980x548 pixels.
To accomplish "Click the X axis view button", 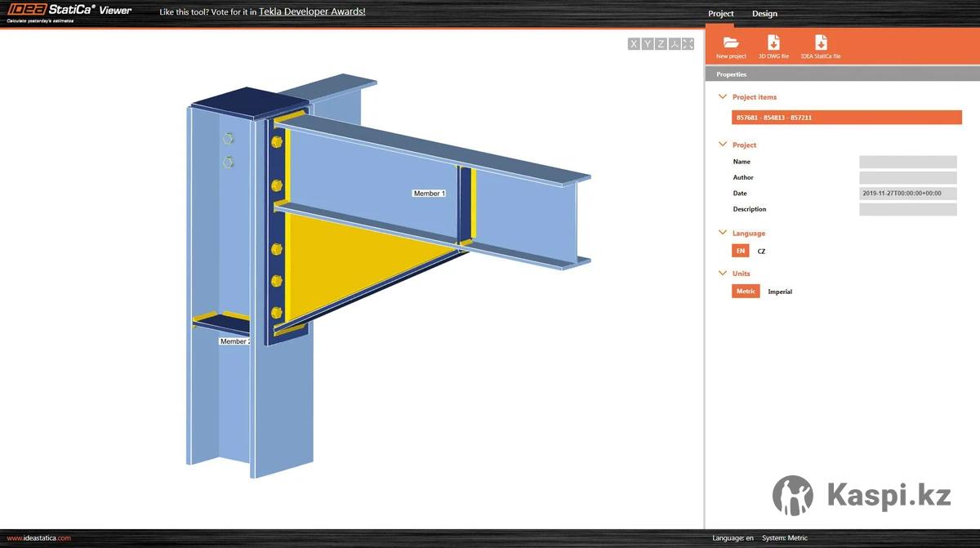I will 634,44.
